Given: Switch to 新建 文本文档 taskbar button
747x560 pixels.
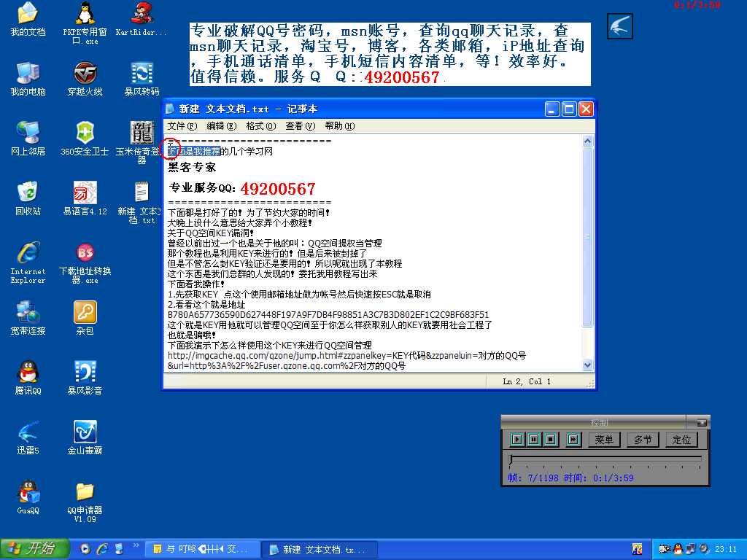Looking at the screenshot, I should (x=320, y=550).
